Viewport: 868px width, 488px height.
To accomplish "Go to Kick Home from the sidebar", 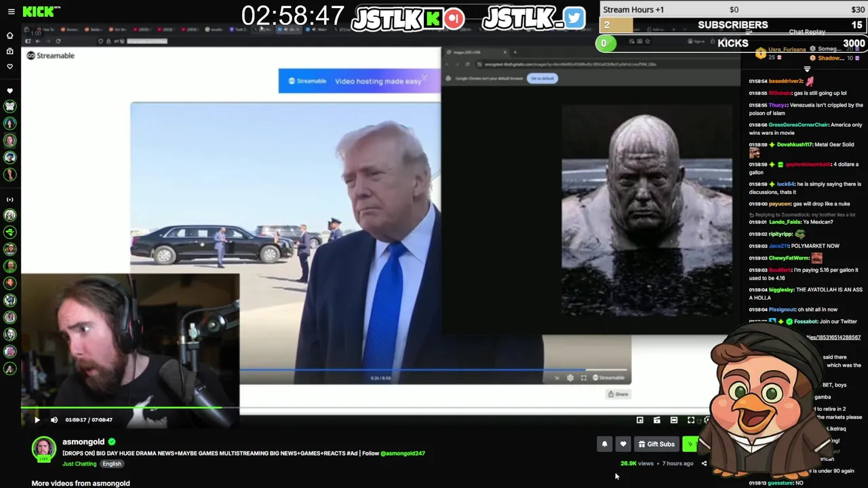I will 9,35.
